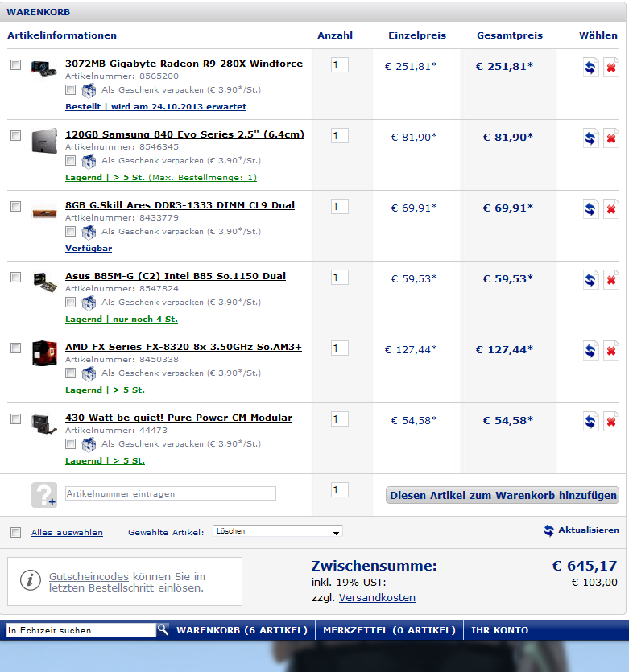Check the be quiet! Pure Power row box
This screenshot has width=633, height=672.
15,418
